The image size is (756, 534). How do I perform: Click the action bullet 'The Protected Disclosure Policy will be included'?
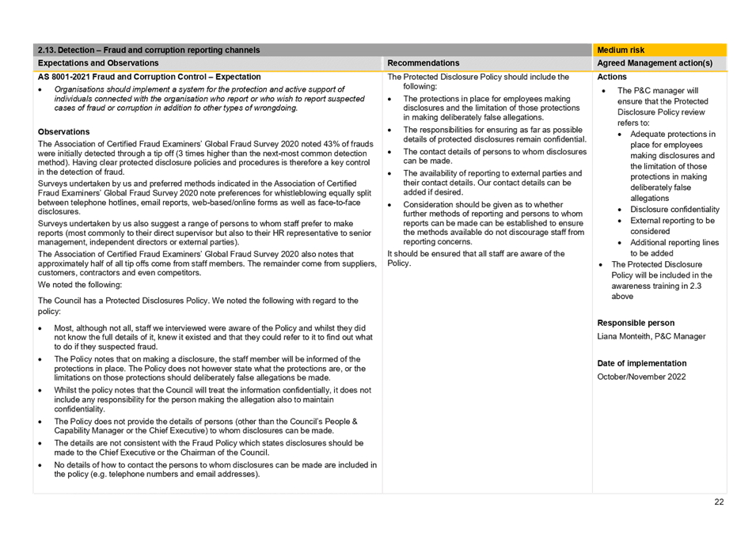point(662,281)
